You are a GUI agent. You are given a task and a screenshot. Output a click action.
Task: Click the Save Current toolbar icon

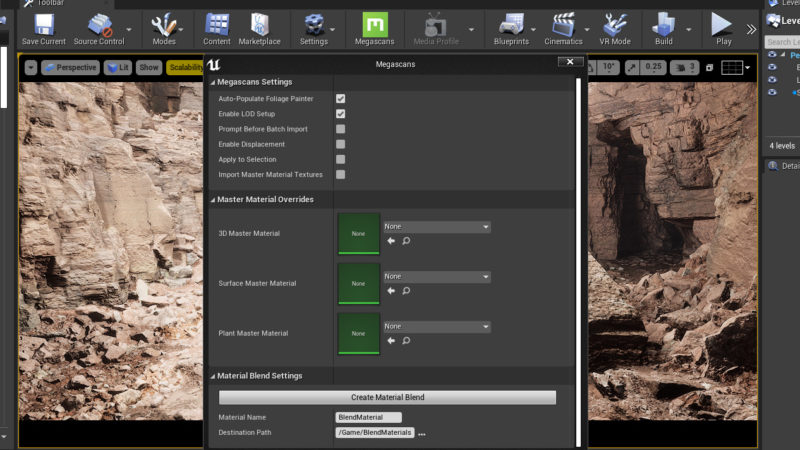[x=44, y=29]
